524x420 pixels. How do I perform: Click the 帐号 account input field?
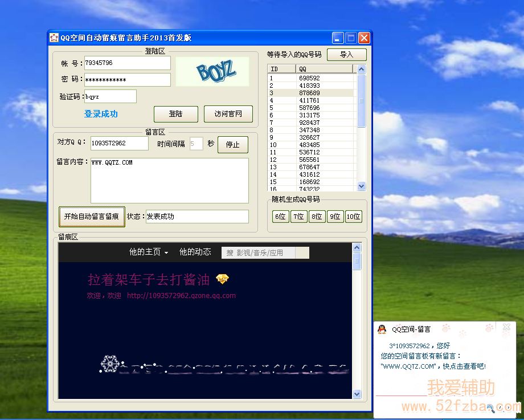click(128, 63)
